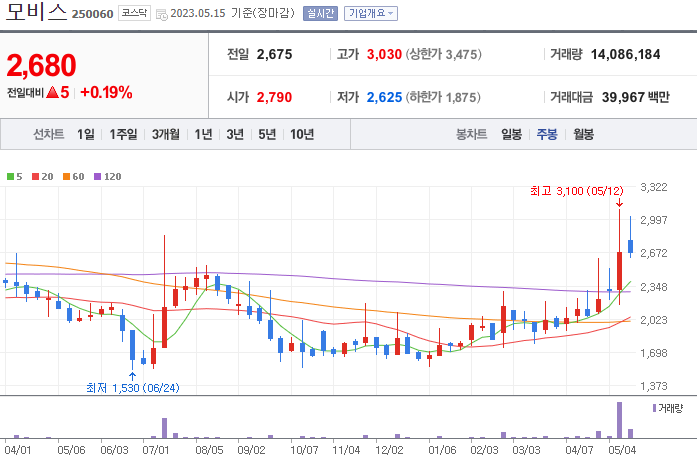Click the 2023.05.15 date text
The image size is (697, 467).
pyautogui.click(x=198, y=13)
